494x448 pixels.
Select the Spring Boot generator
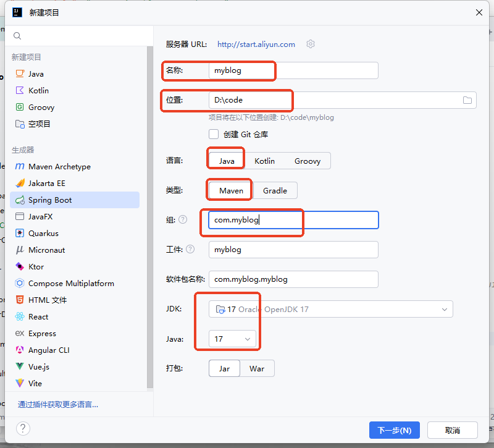[75, 200]
